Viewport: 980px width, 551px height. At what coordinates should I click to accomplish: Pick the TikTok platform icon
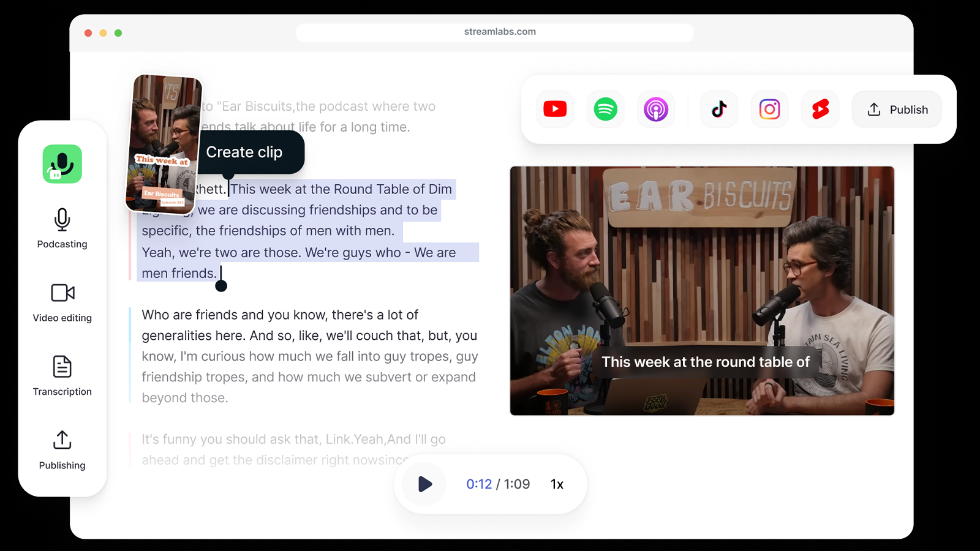coord(719,110)
